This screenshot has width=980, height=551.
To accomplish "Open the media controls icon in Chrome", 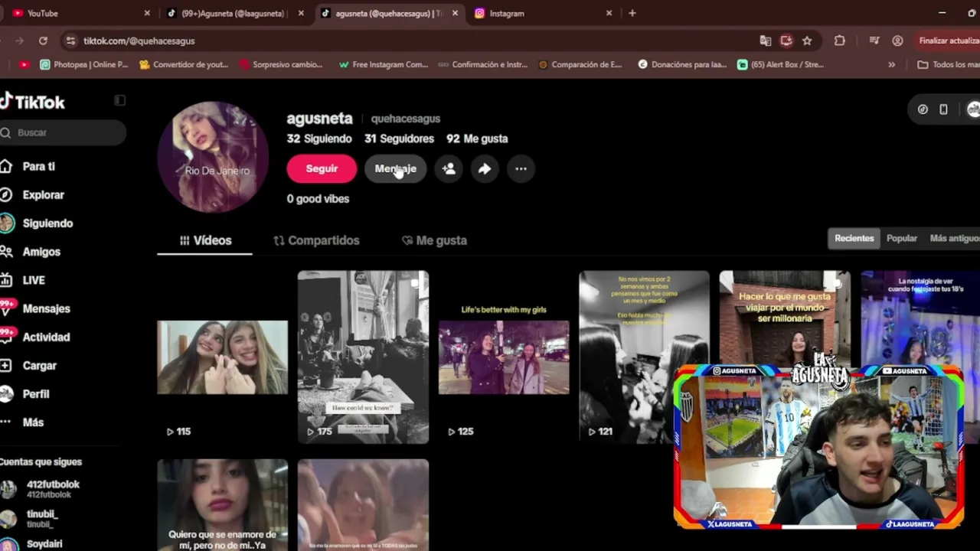I will tap(874, 41).
